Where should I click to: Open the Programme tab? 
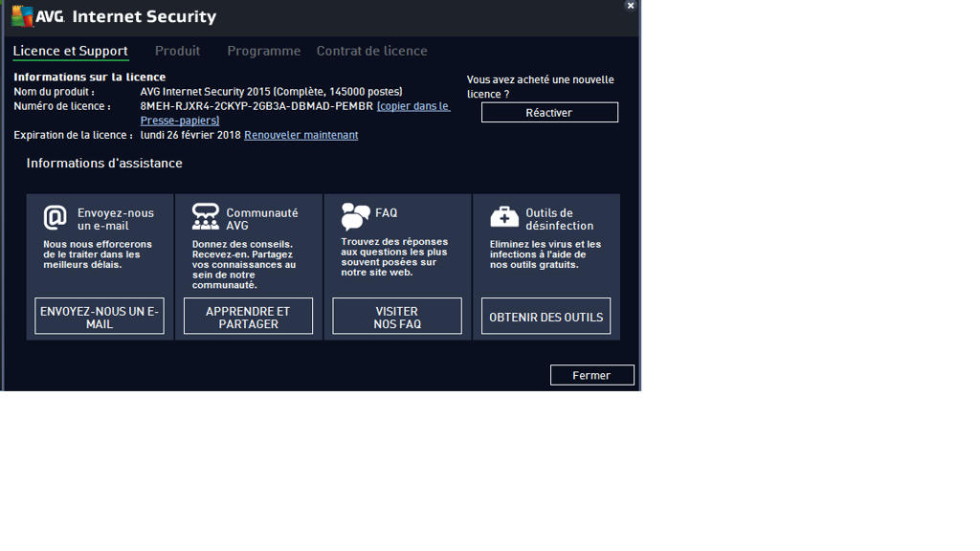[x=264, y=52]
